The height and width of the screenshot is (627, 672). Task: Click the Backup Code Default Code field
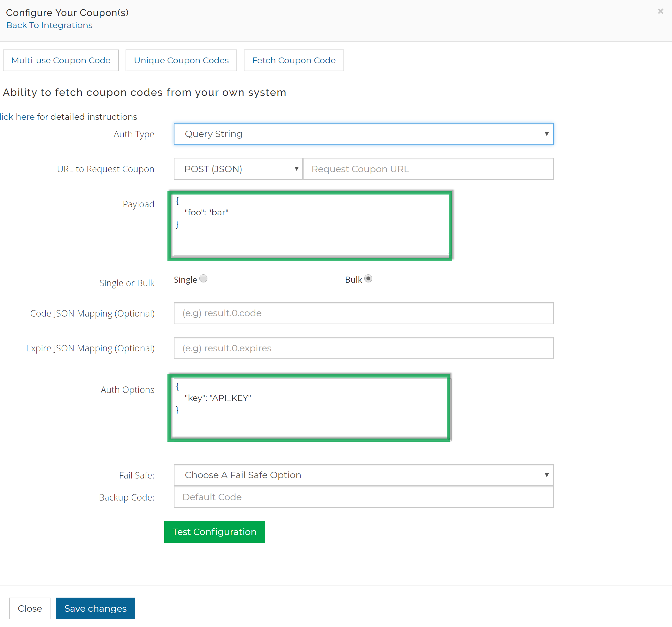pyautogui.click(x=363, y=497)
